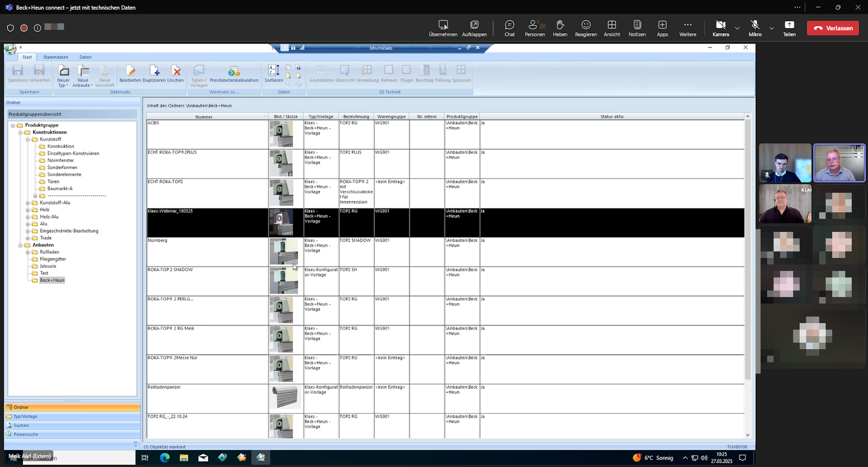Open the taskbar notification center icon
This screenshot has height=467, width=868.
[x=743, y=458]
